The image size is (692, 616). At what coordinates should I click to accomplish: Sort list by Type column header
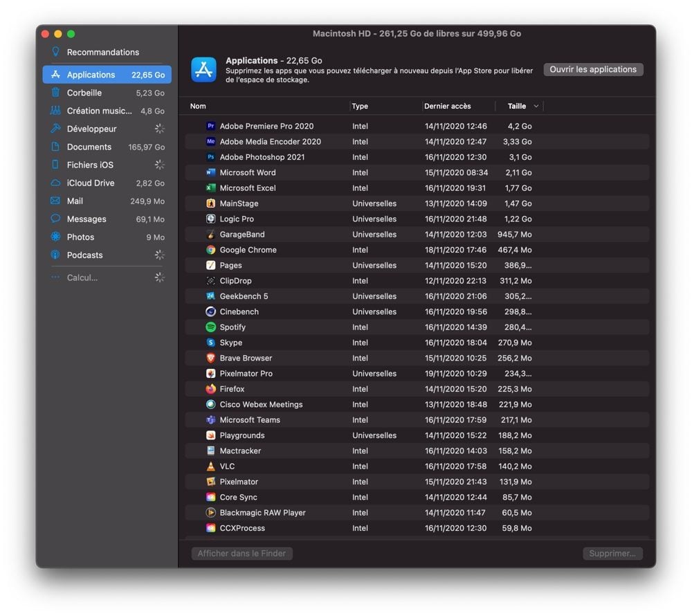[360, 106]
